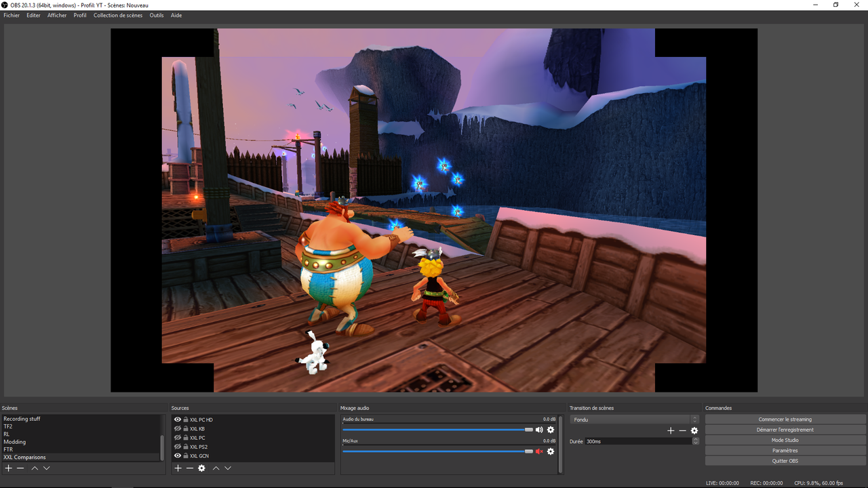Open the Profil menu

coord(80,16)
